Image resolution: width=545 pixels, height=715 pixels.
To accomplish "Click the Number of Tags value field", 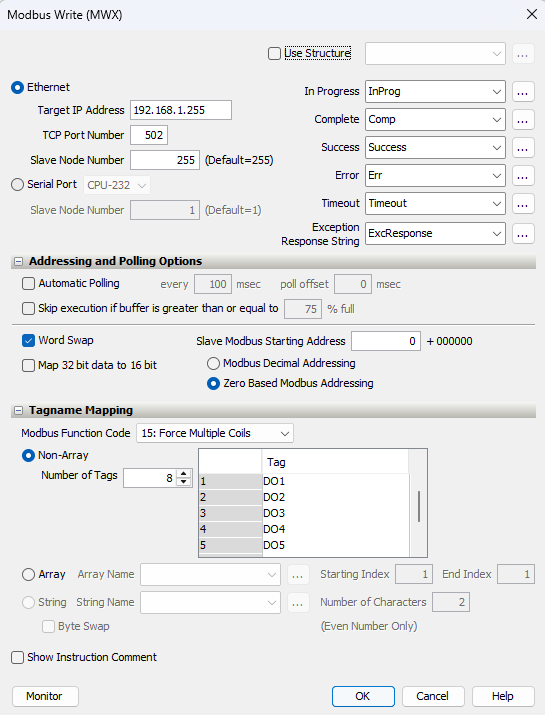I will click(x=150, y=478).
